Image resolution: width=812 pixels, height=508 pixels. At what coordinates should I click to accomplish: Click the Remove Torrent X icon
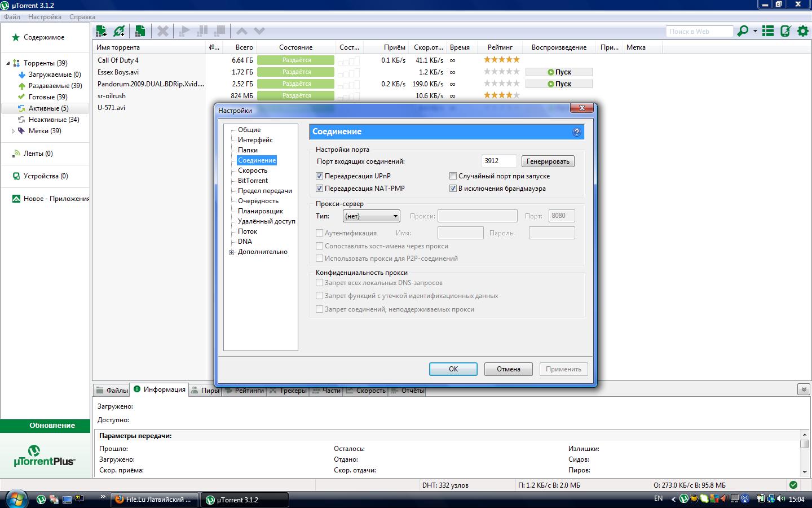coord(163,31)
